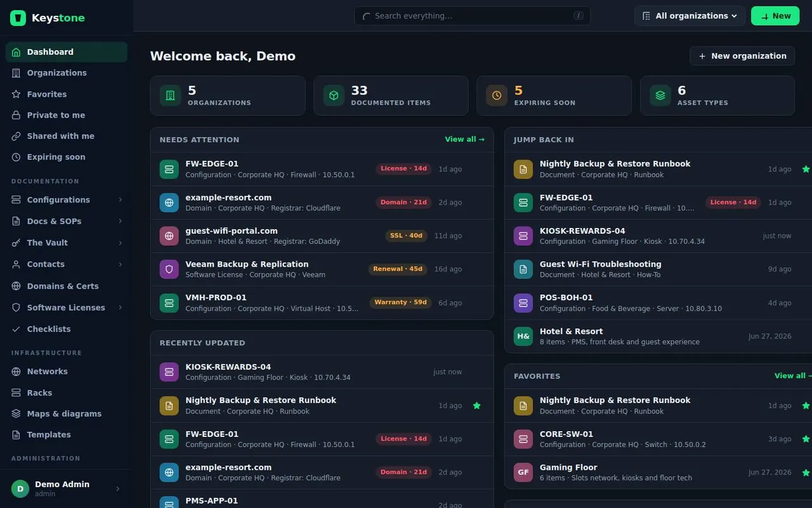
Task: Expand Software Licenses chevron
Action: point(121,307)
